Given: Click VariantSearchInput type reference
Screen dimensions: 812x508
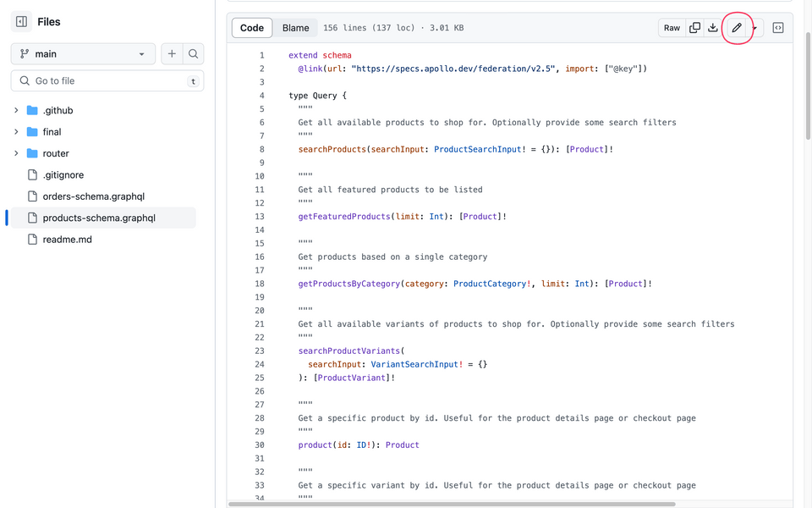Looking at the screenshot, I should (414, 364).
